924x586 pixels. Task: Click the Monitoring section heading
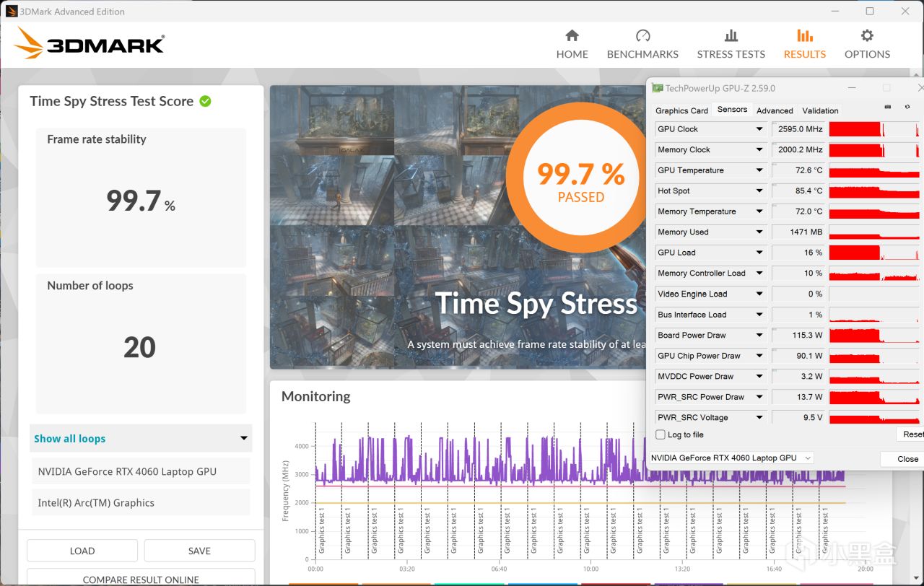tap(316, 396)
